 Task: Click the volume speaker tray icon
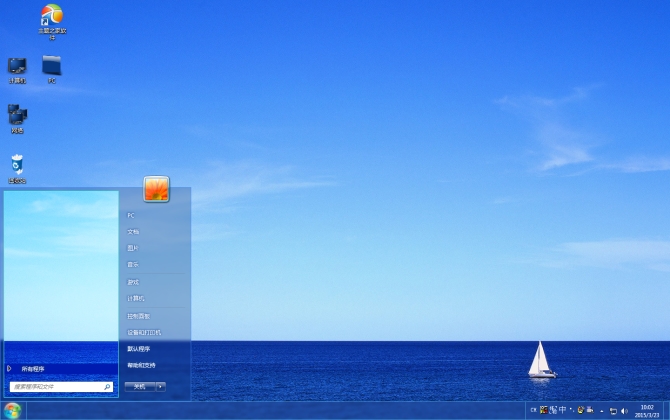point(625,410)
